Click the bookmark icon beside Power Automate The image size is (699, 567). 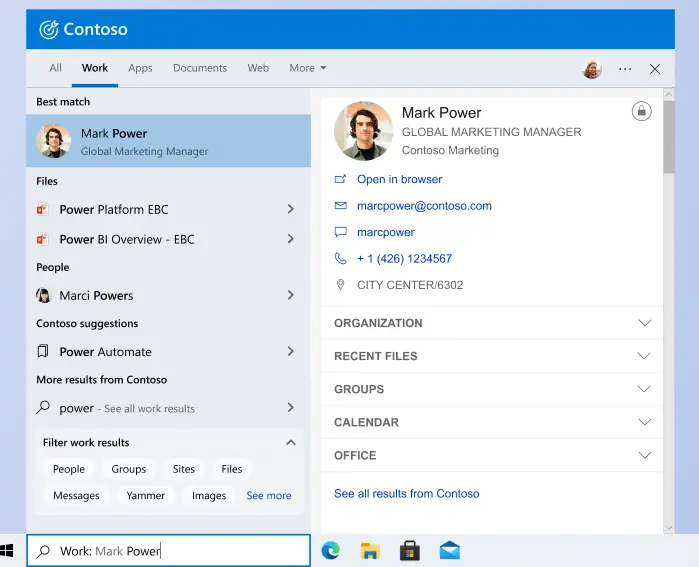coord(43,351)
